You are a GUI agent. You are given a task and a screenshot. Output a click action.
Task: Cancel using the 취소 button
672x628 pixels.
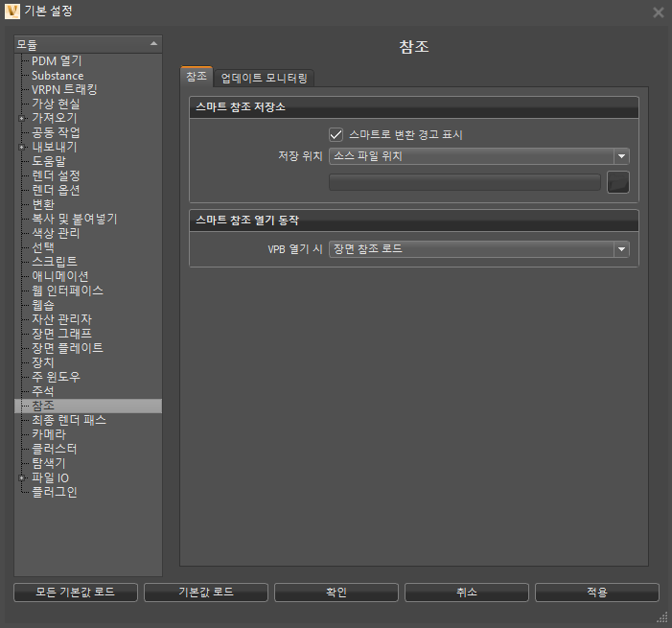[x=466, y=592]
